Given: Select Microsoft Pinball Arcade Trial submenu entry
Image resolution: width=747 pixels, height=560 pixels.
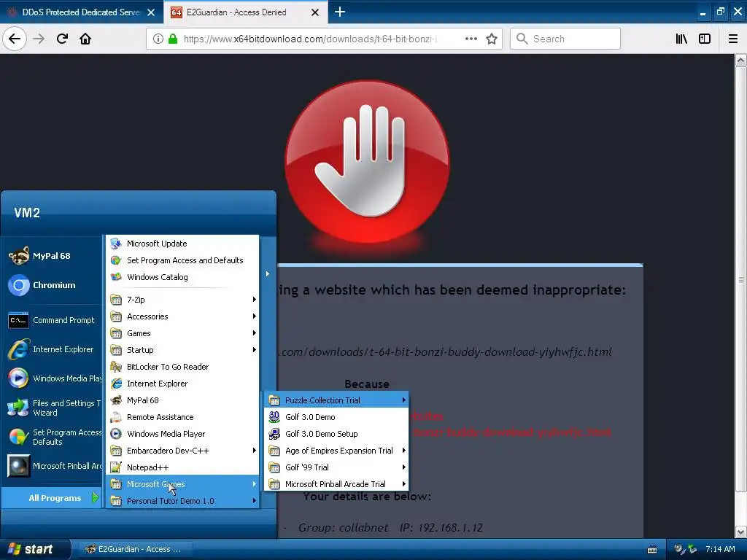Looking at the screenshot, I should 336,484.
